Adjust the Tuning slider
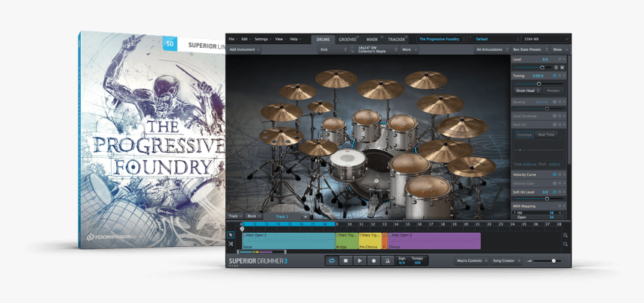This screenshot has width=644, height=303. click(539, 84)
